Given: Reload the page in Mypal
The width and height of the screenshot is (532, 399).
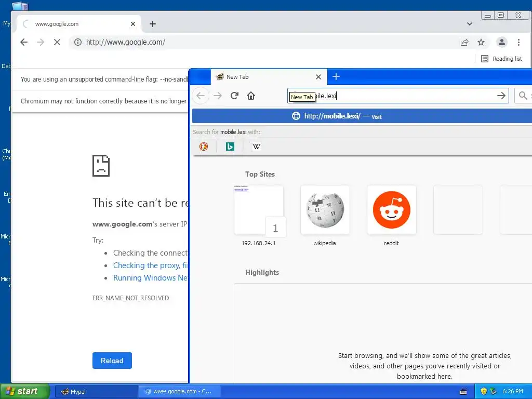Looking at the screenshot, I should pyautogui.click(x=234, y=96).
